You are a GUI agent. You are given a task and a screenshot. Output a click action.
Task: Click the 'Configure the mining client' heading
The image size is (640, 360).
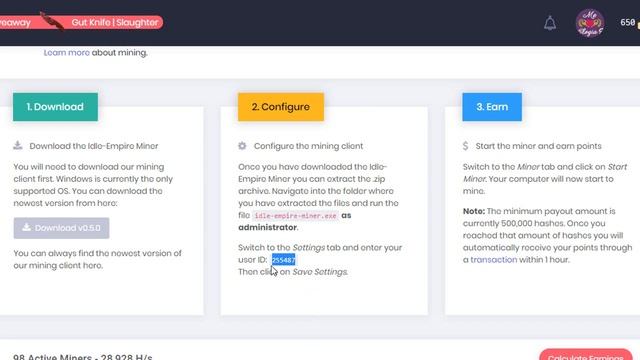(x=308, y=146)
